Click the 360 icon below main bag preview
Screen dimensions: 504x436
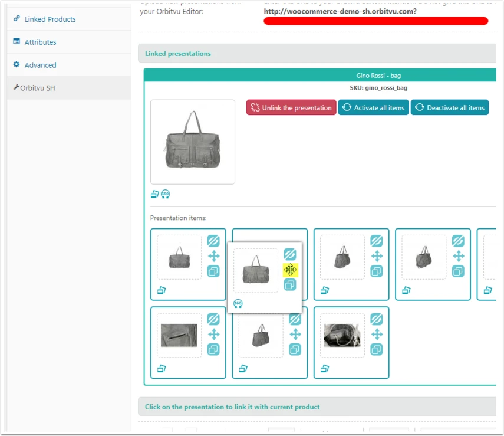coord(165,194)
